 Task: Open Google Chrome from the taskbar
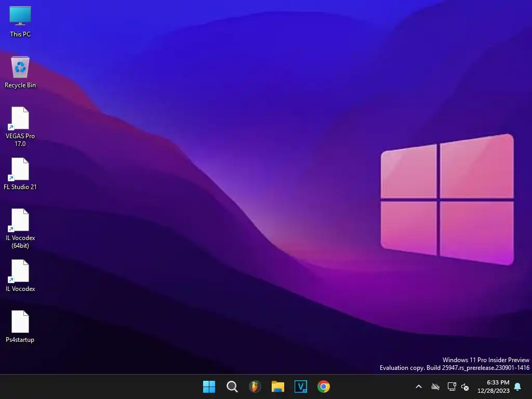click(324, 387)
